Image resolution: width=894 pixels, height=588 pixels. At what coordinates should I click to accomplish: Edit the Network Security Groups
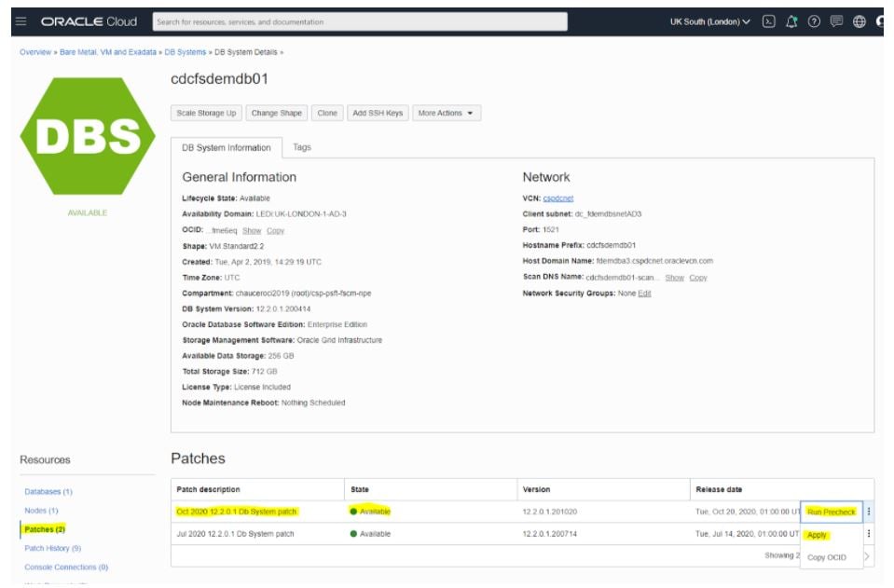pos(644,294)
